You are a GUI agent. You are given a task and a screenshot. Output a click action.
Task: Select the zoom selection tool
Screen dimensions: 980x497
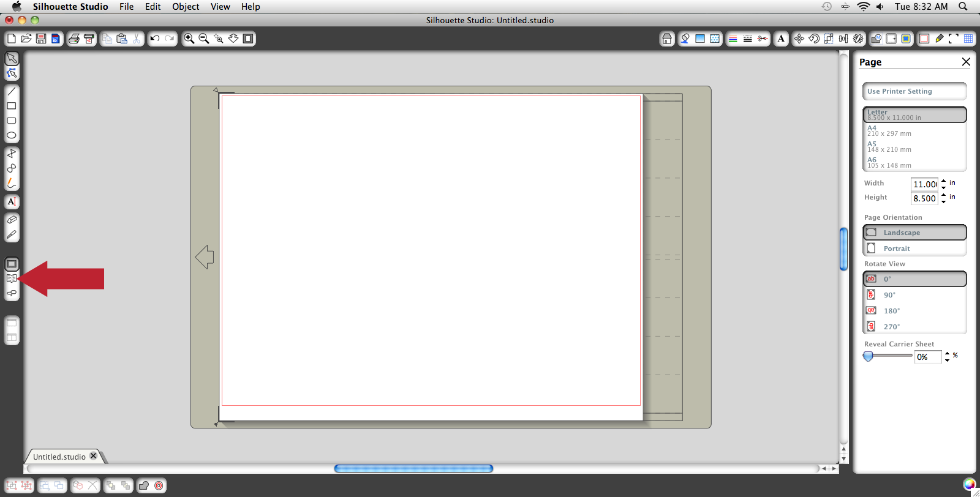(x=219, y=39)
